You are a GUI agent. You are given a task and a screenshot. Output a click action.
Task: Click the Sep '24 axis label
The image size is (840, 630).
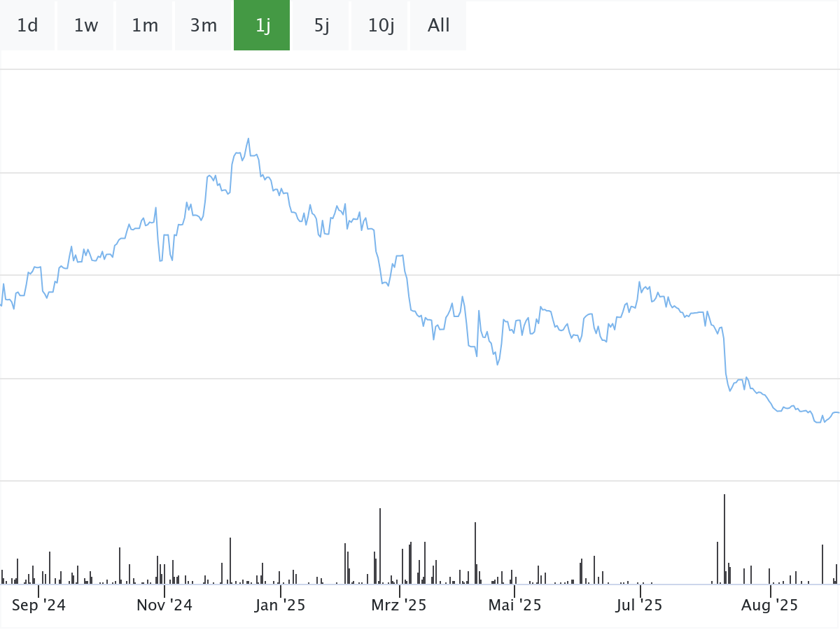pos(38,605)
